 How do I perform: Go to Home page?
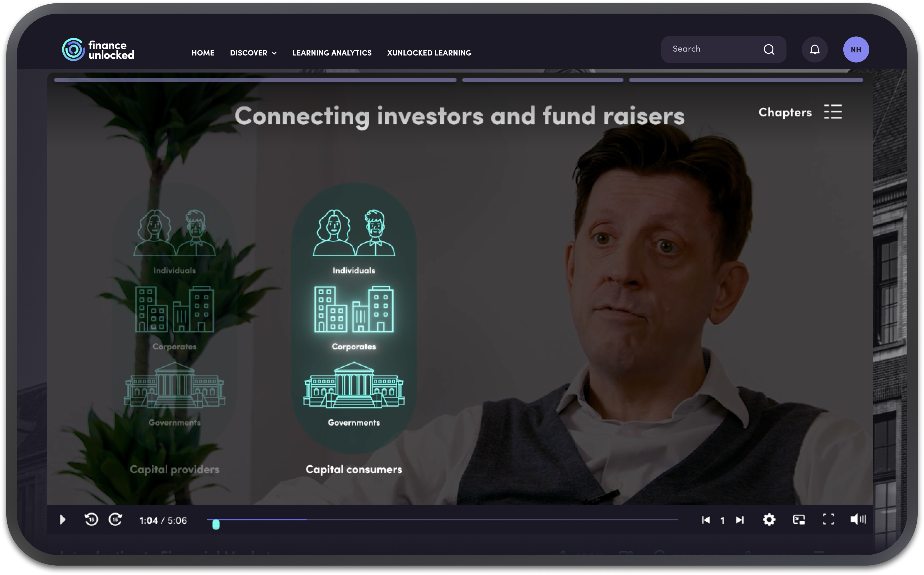pos(203,53)
